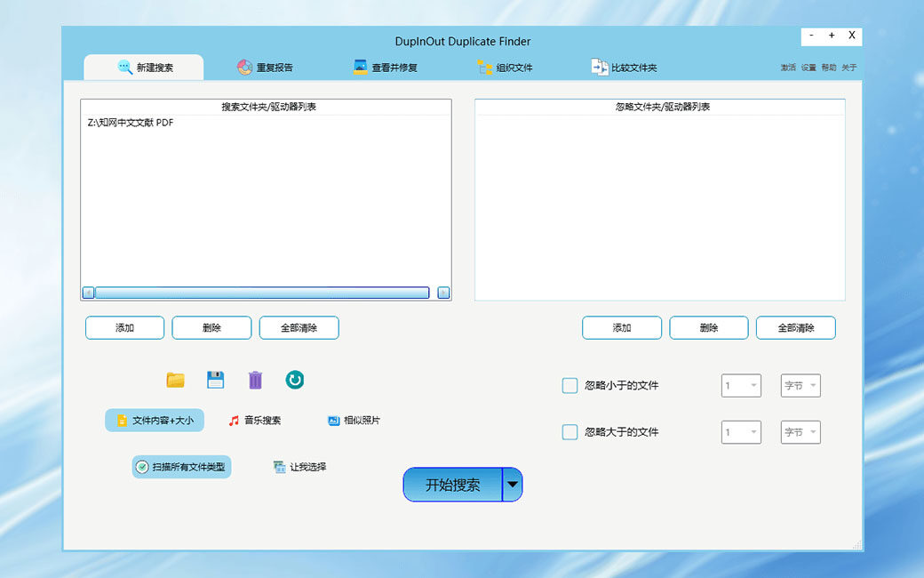Open the smaller-than unit dropdown (字节)
The width and height of the screenshot is (924, 578).
coord(801,386)
